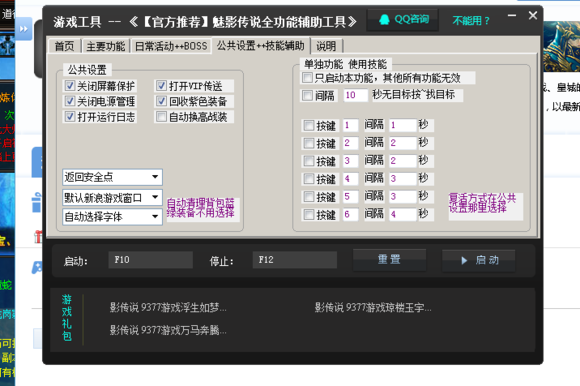Screen dimensions: 580x386
Task: Click the 按键 field containing 5
Action: click(350, 196)
